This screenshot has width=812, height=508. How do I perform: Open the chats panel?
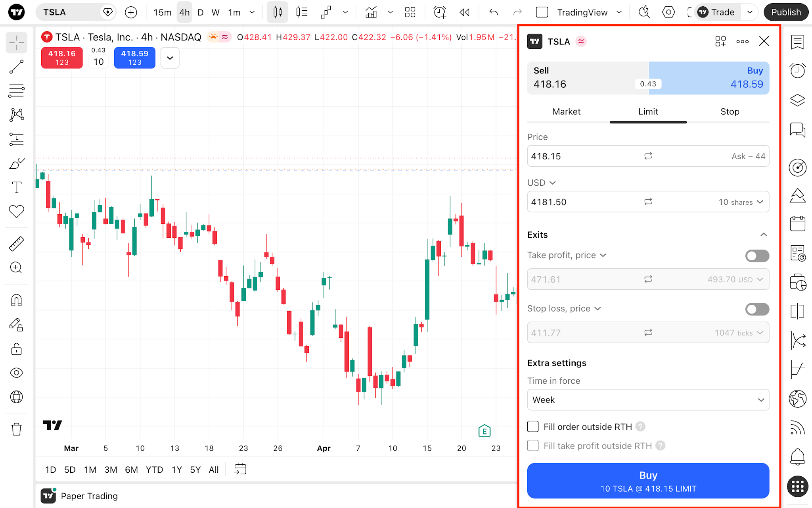pos(797,130)
